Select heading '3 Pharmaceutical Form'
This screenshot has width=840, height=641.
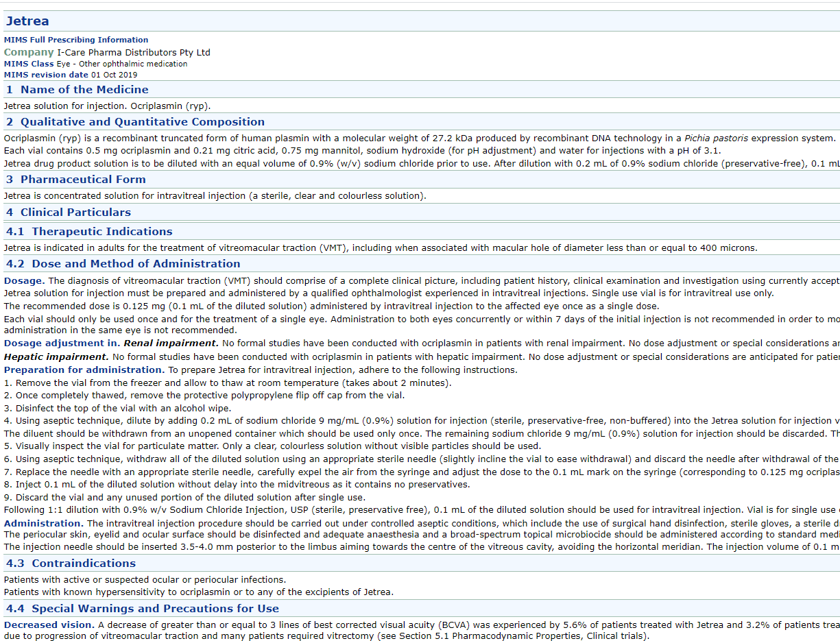click(x=76, y=180)
